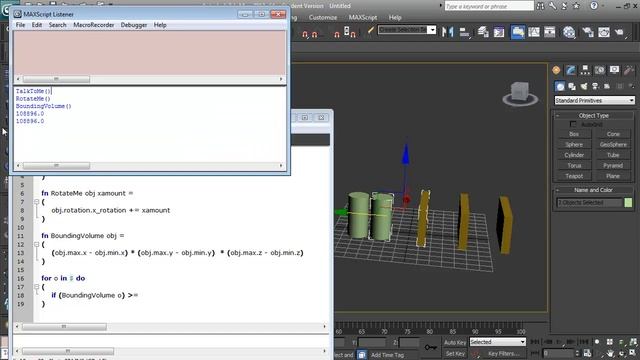This screenshot has width=640, height=360.
Task: Open the Manage Layers icon
Action: pos(483,32)
